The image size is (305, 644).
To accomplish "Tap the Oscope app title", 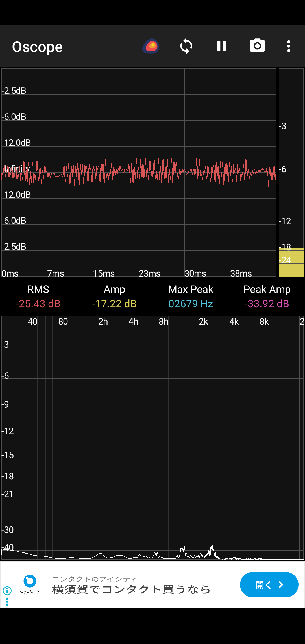I will pos(37,47).
